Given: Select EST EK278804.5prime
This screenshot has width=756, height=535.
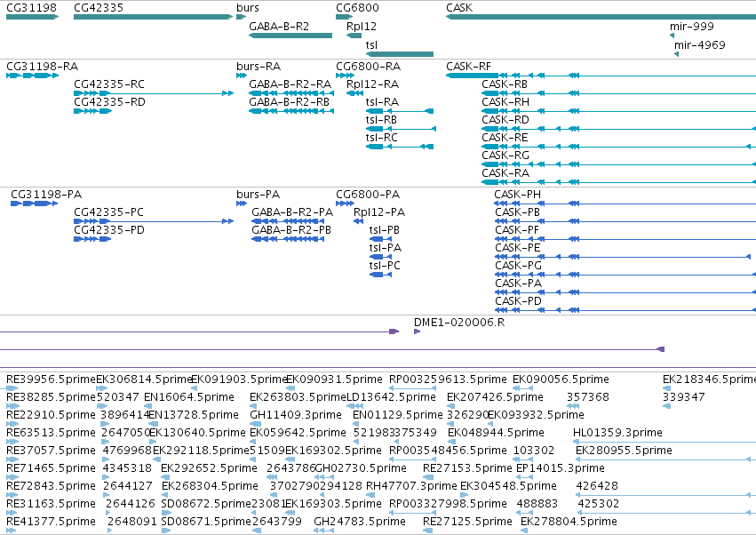Looking at the screenshot, I should [x=569, y=522].
